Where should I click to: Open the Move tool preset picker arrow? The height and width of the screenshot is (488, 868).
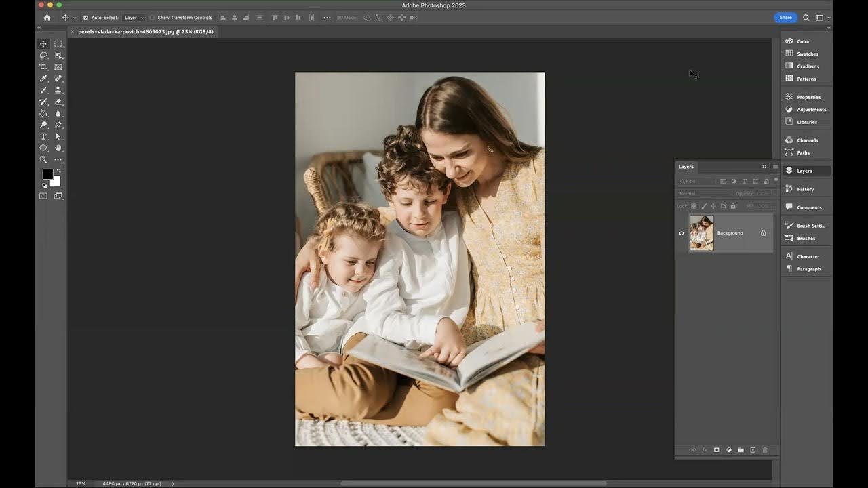click(x=74, y=18)
